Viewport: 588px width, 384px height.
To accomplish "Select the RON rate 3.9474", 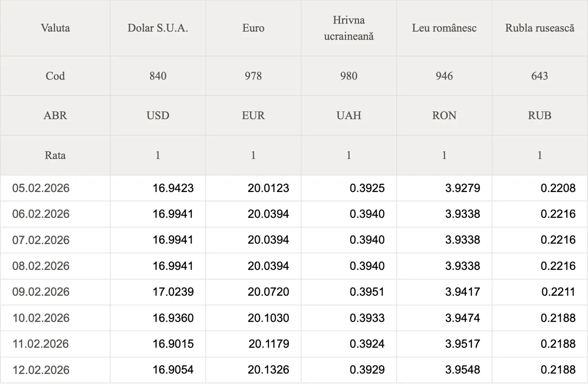I will coord(463,318).
